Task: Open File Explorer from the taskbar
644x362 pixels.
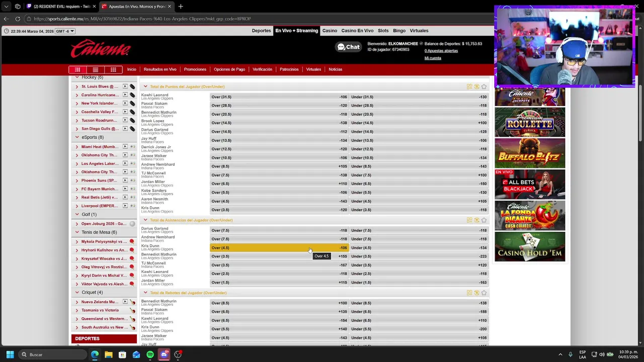Action: [108, 354]
